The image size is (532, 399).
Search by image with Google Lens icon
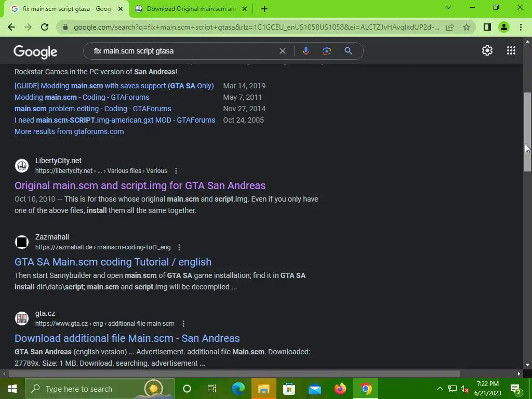coord(327,51)
